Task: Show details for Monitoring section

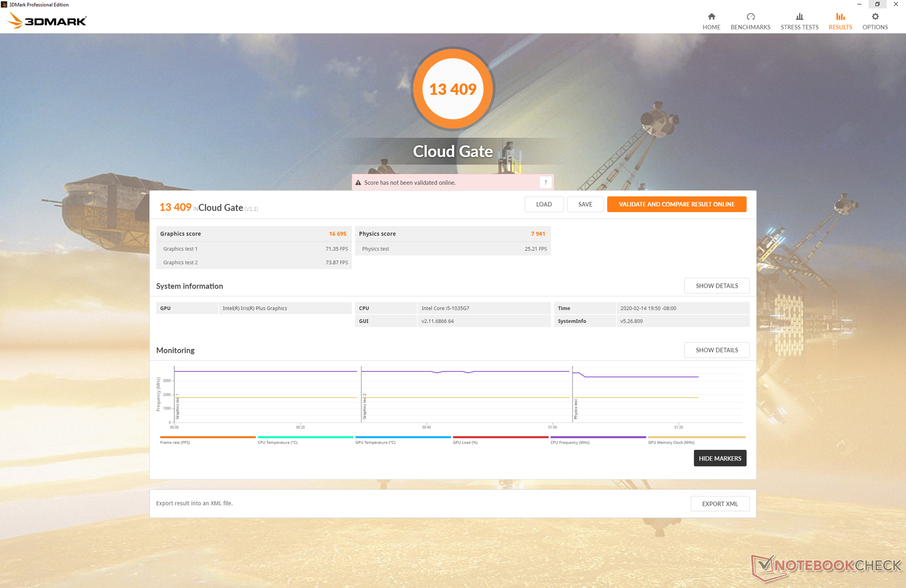Action: coord(716,350)
